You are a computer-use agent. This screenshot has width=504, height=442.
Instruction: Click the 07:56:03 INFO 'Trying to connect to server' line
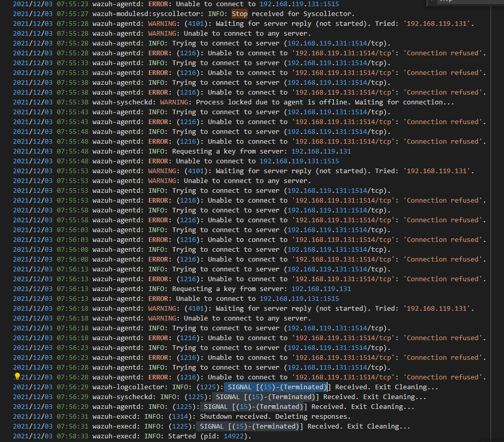202,230
